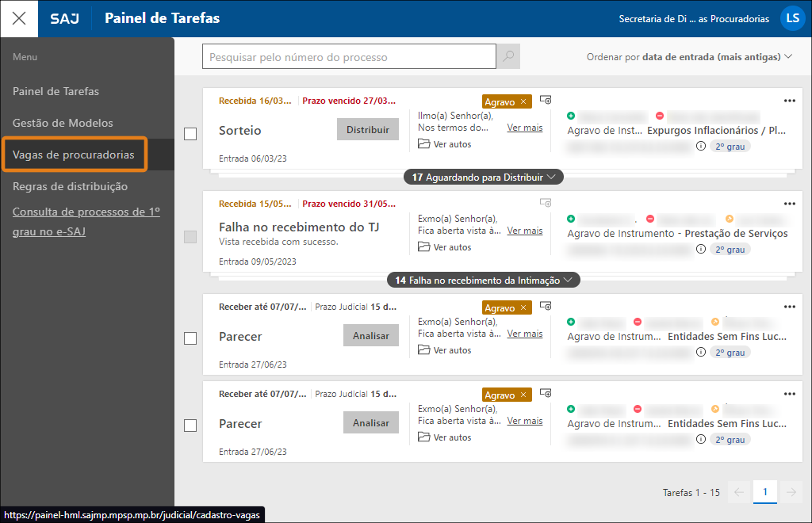Image resolution: width=812 pixels, height=523 pixels.
Task: Open three-dot menu on Falha no recebimento card
Action: click(x=789, y=204)
